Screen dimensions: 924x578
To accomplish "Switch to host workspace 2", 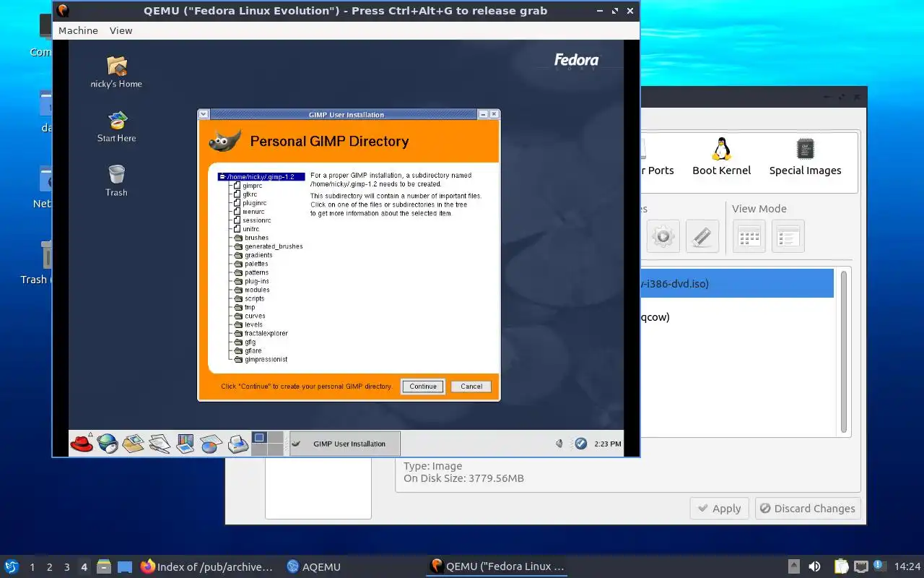I will click(49, 567).
